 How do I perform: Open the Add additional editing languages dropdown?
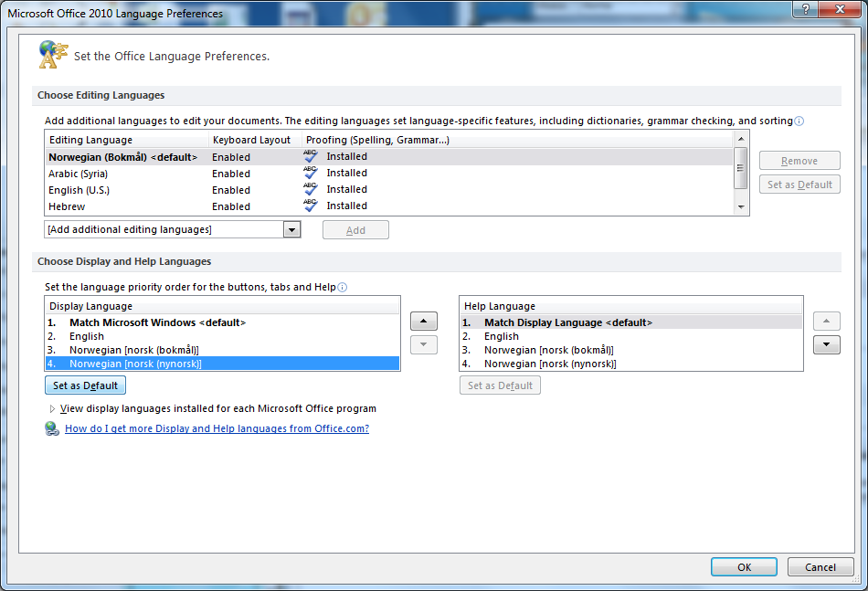[x=291, y=230]
